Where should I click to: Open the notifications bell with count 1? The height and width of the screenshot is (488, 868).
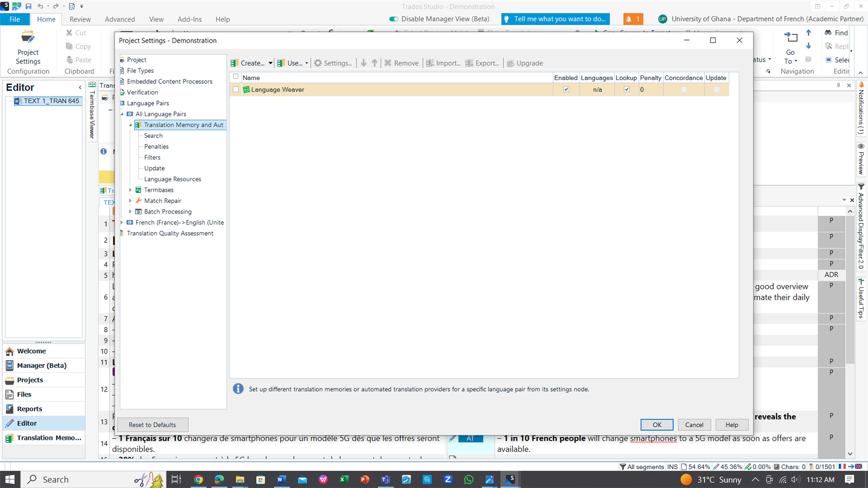click(633, 19)
